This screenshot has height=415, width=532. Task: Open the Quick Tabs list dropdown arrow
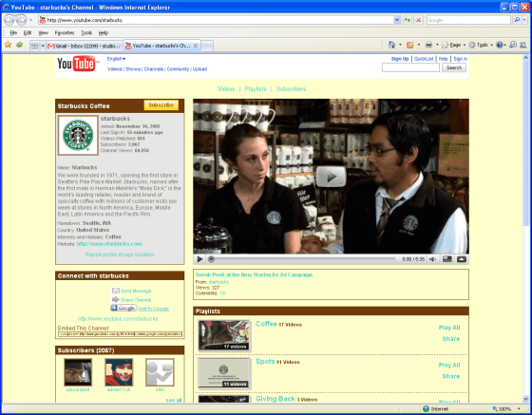[x=43, y=46]
